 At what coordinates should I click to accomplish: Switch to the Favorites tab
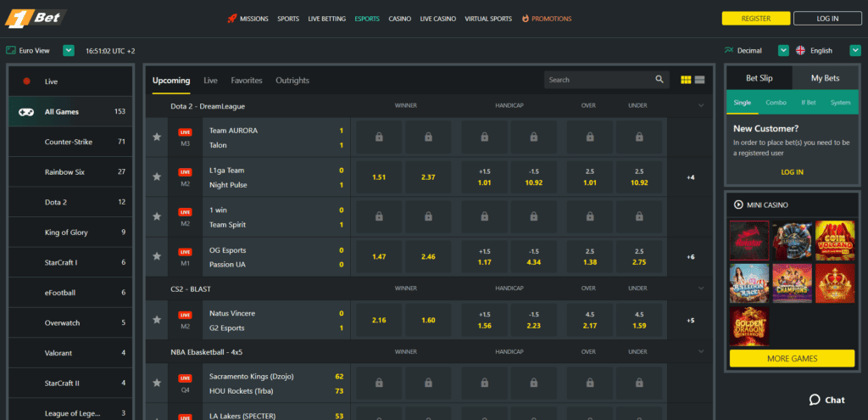click(247, 81)
